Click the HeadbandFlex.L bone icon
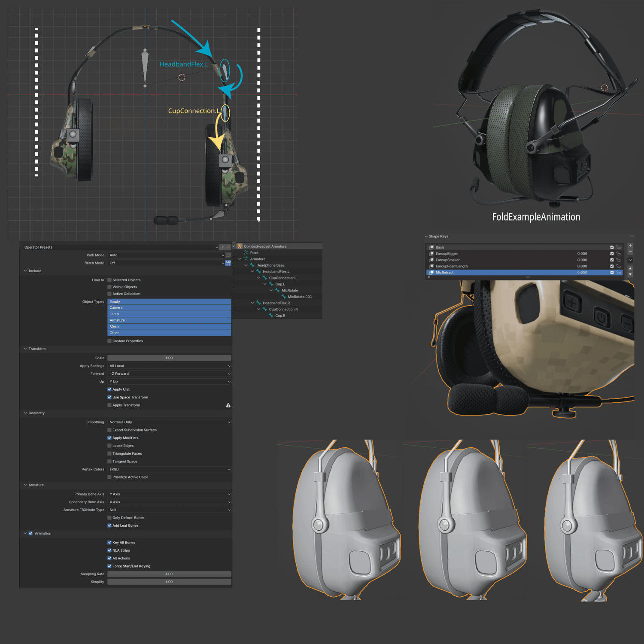The image size is (644, 644). 258,271
